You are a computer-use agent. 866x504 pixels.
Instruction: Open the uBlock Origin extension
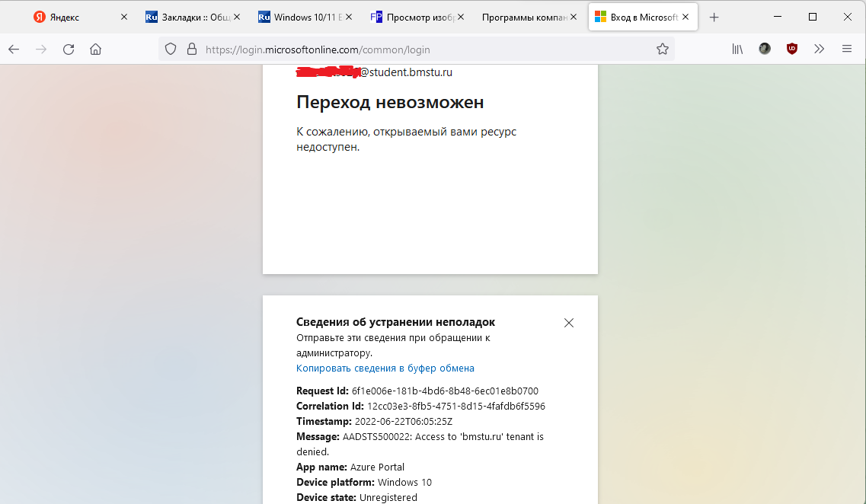pos(792,49)
